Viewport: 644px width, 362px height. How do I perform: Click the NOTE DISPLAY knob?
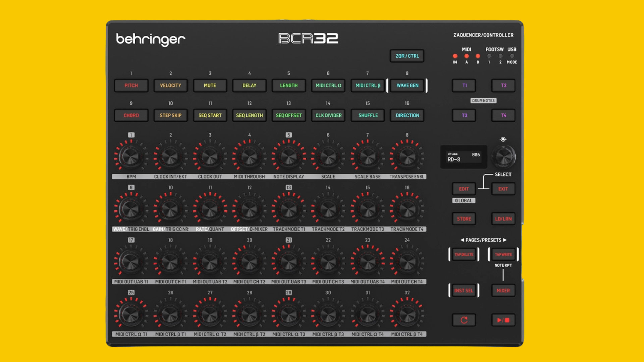pyautogui.click(x=289, y=157)
